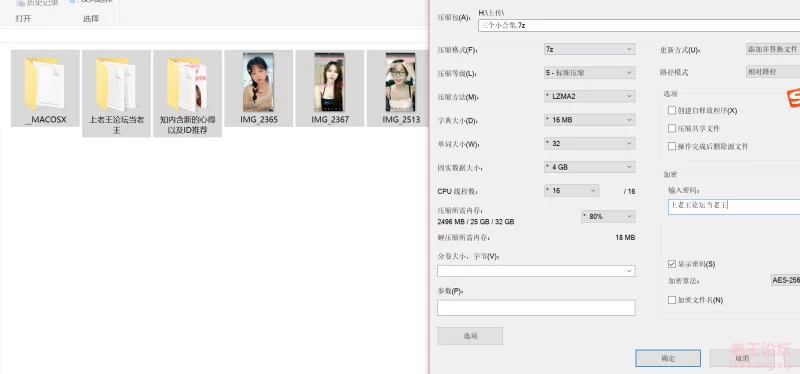
Task: Select the IMG_2365 thumbnail
Action: tap(258, 82)
